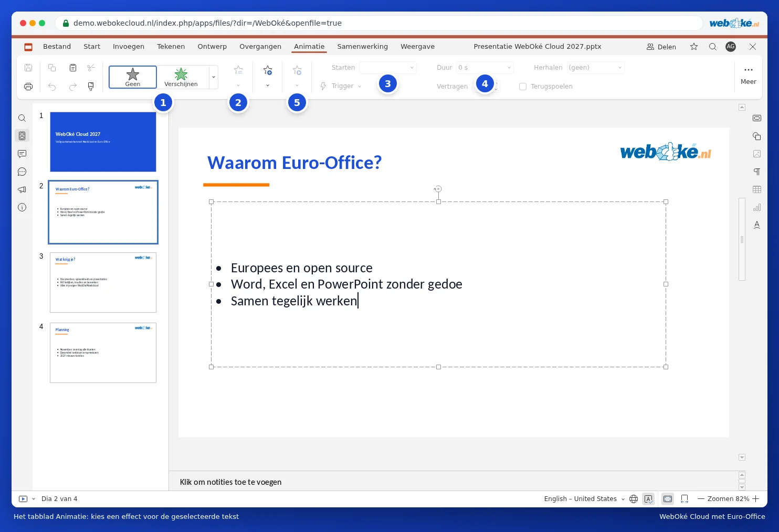
Task: Click the set document language globe icon
Action: coord(634,499)
